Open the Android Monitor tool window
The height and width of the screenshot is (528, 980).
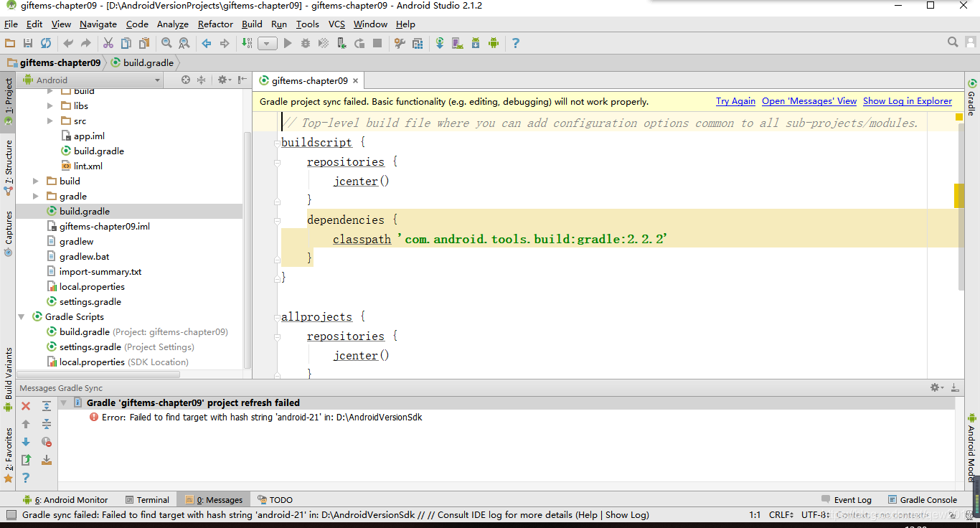coord(65,499)
